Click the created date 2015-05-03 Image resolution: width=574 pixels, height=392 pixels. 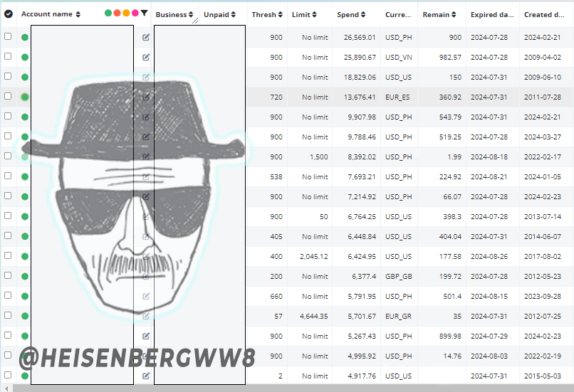tap(543, 376)
